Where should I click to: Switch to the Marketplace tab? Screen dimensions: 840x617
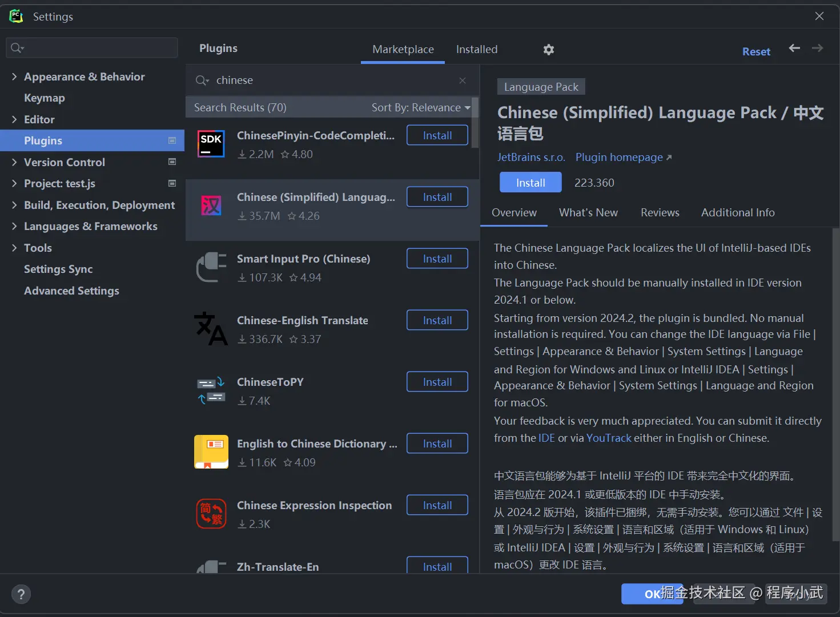(x=403, y=50)
